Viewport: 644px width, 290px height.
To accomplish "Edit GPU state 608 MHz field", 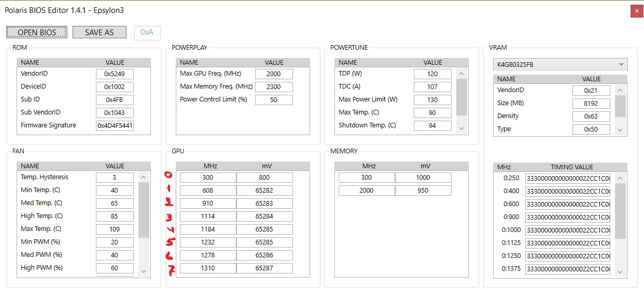I will tap(208, 190).
